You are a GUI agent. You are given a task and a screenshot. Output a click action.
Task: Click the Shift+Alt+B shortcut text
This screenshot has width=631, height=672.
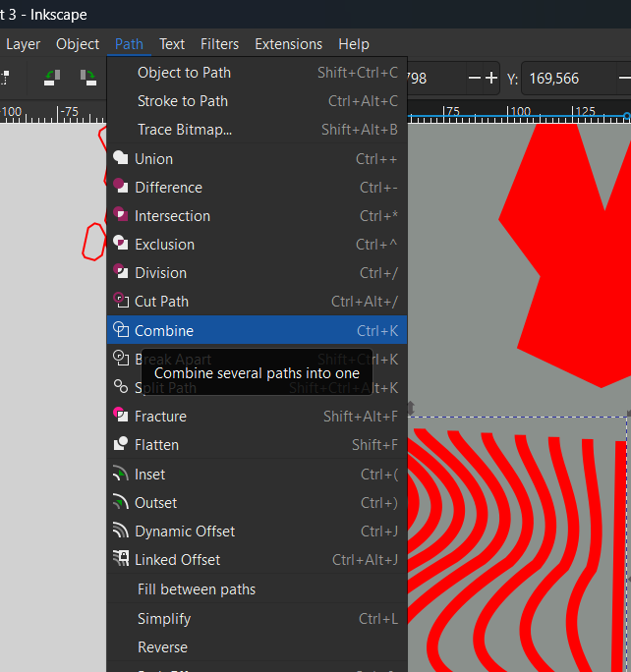360,130
